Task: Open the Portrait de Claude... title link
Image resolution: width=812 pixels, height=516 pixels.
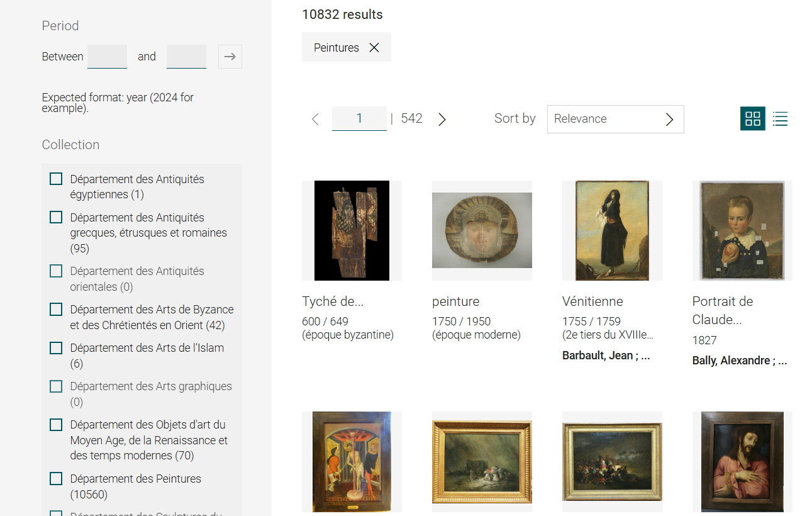Action: click(723, 310)
